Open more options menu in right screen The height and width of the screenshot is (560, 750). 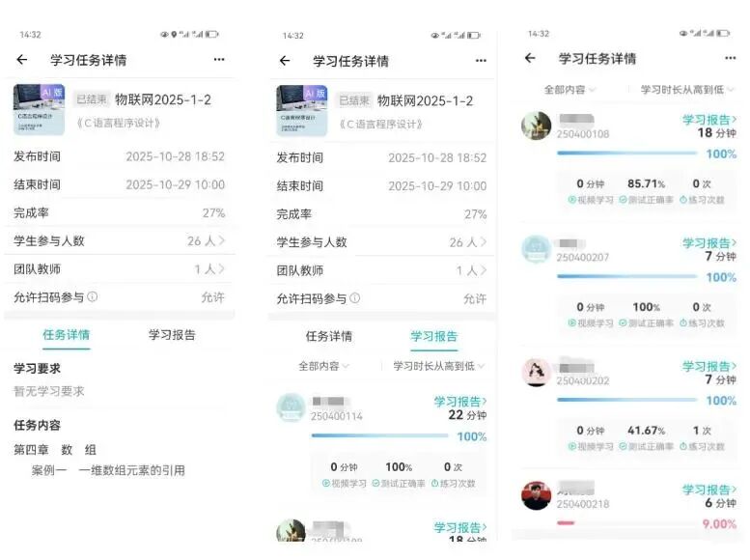click(731, 58)
